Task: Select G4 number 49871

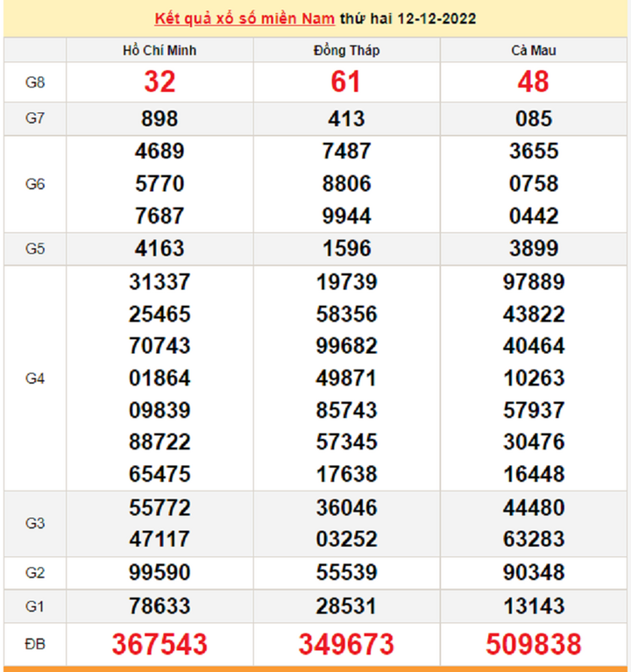Action: click(x=345, y=378)
